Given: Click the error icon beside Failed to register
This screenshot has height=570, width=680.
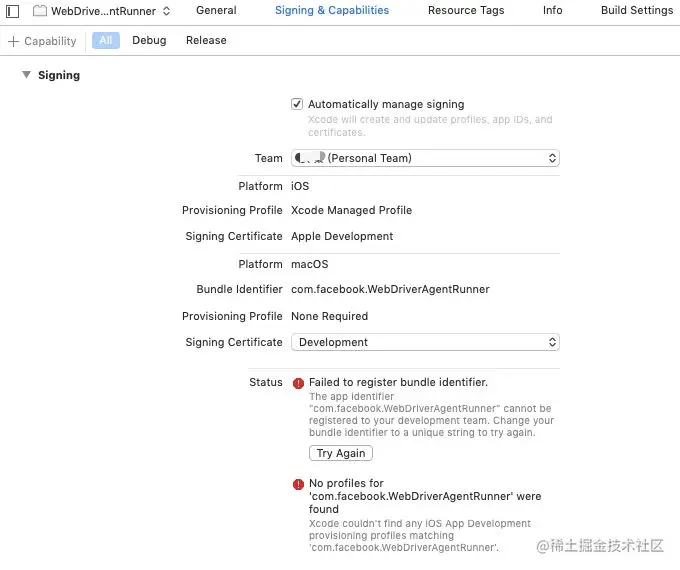Looking at the screenshot, I should [x=298, y=383].
